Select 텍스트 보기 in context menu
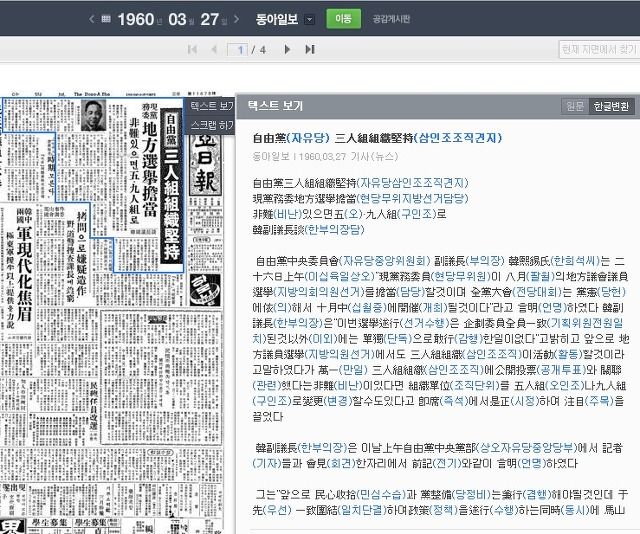 [211, 106]
